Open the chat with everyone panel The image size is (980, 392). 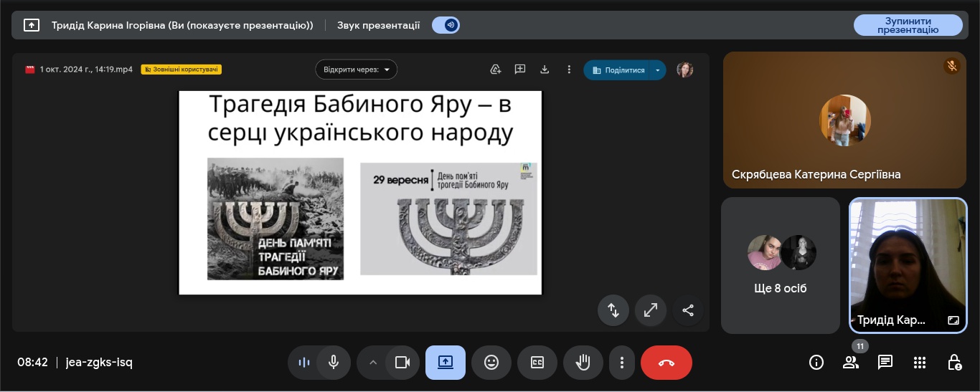[885, 362]
